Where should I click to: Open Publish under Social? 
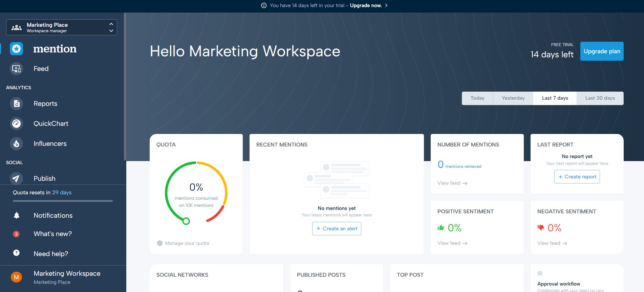[44, 179]
